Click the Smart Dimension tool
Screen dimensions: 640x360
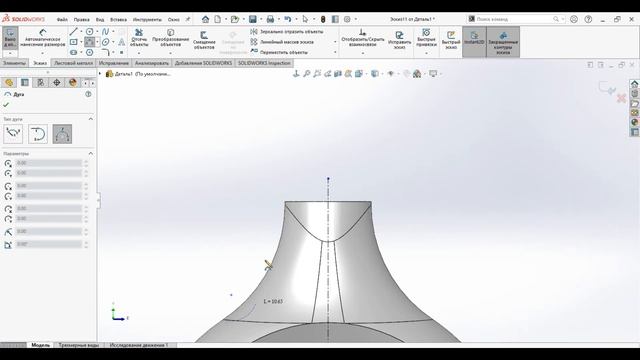pyautogui.click(x=42, y=38)
